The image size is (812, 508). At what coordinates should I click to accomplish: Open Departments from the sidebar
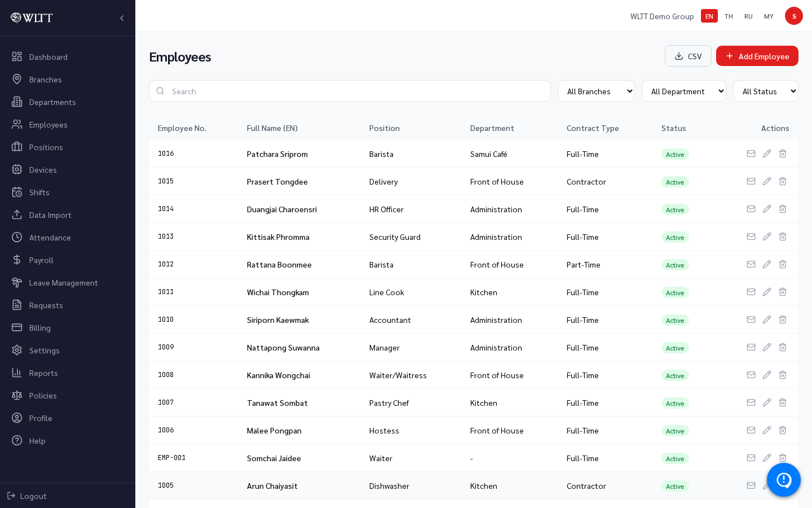(x=68, y=102)
